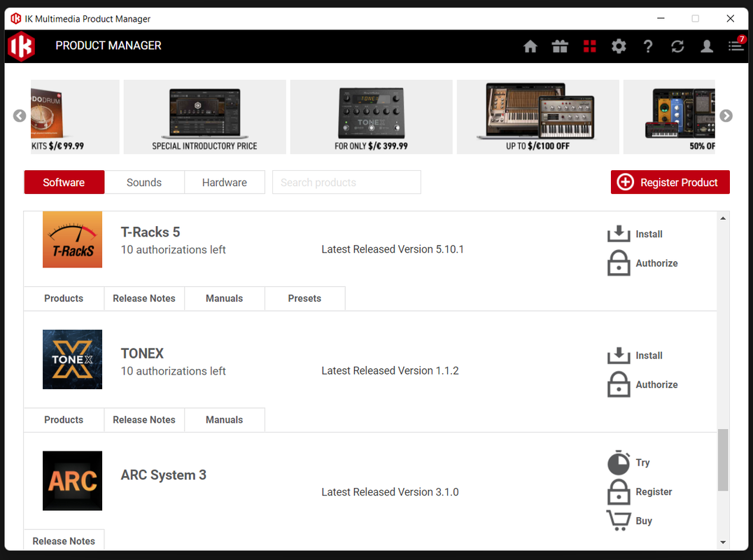
Task: Click the refresh arrows icon
Action: coord(677,47)
